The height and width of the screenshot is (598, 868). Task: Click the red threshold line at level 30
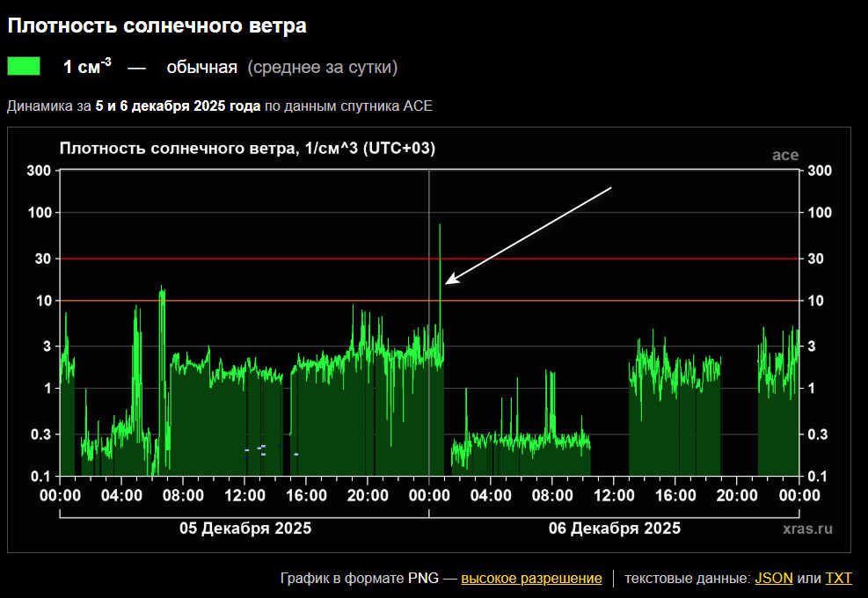tap(264, 259)
